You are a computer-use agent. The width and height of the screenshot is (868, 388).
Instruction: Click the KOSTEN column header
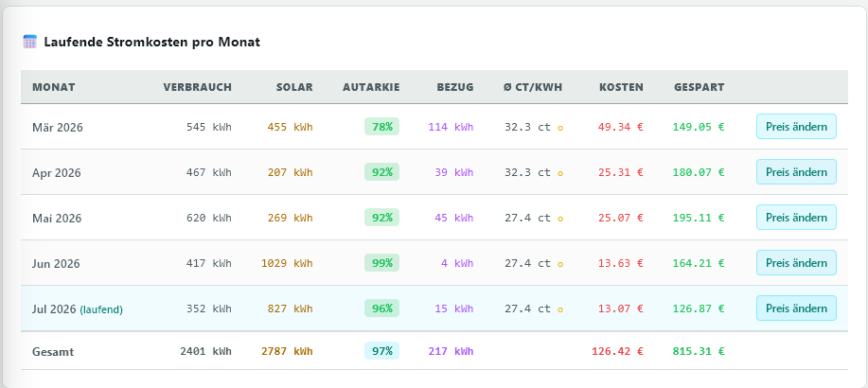621,87
